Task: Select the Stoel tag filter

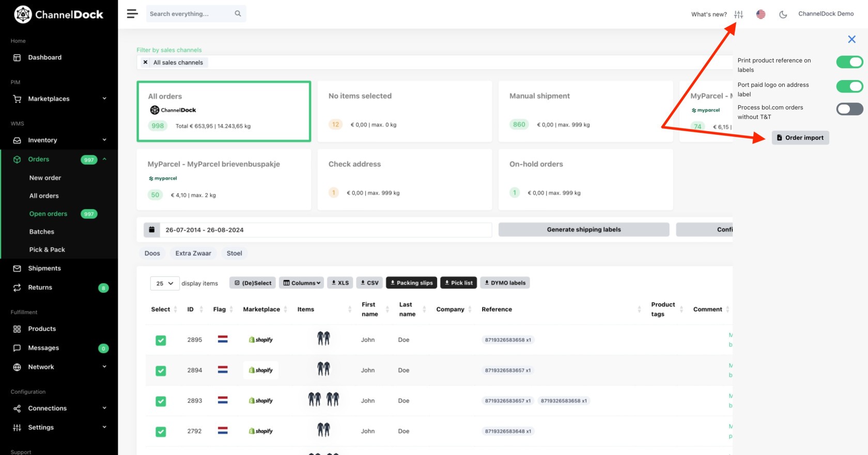Action: pyautogui.click(x=234, y=253)
